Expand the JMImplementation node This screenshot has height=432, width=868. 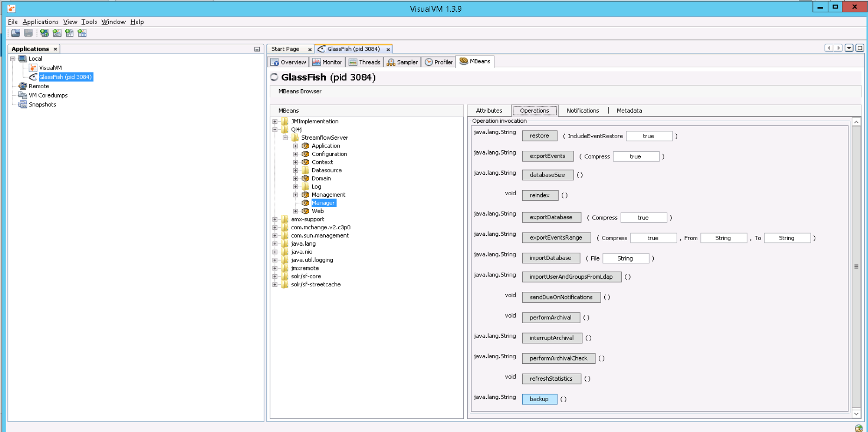point(275,121)
